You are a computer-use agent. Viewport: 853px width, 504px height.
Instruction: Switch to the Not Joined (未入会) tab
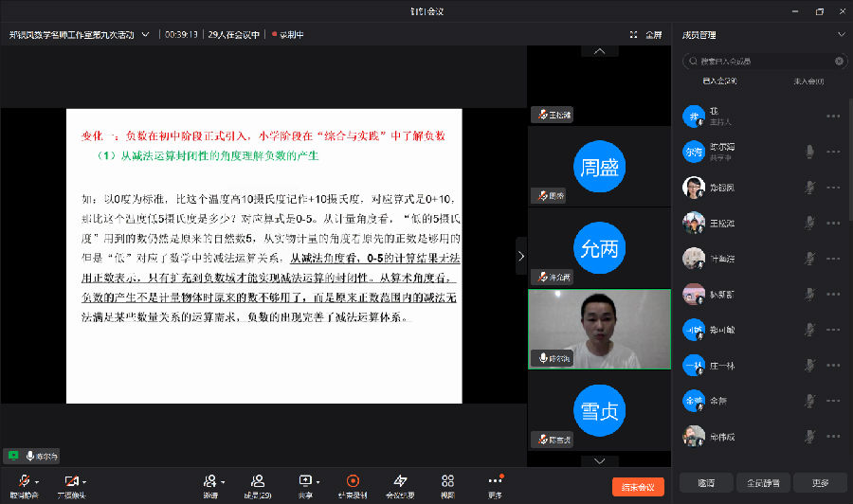(808, 81)
